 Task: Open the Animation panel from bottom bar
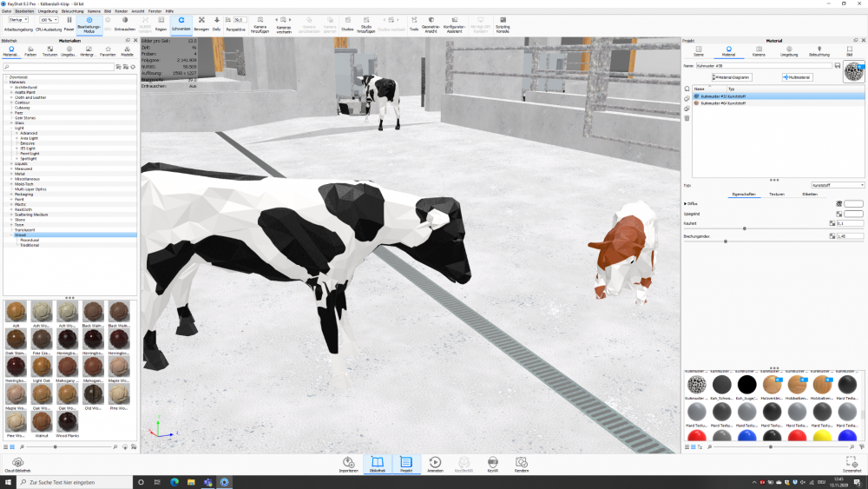point(435,465)
